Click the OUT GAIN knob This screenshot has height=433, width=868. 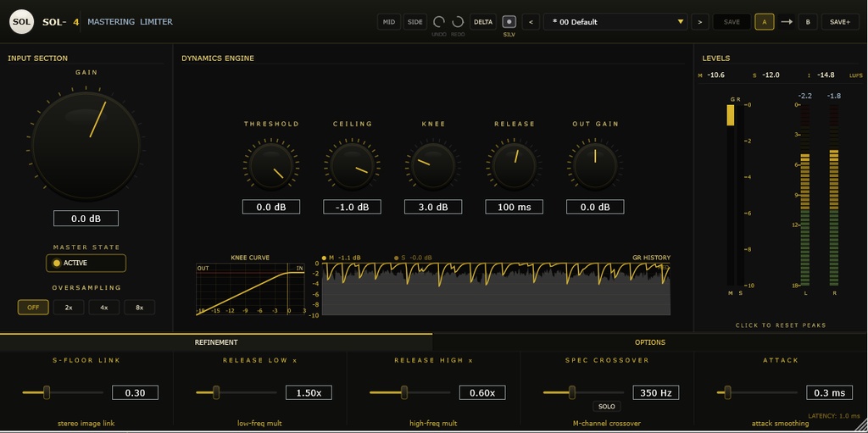click(x=595, y=165)
